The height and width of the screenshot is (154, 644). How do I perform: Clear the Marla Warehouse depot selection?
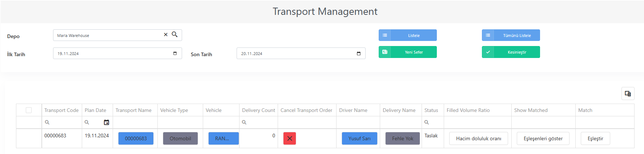tap(166, 35)
